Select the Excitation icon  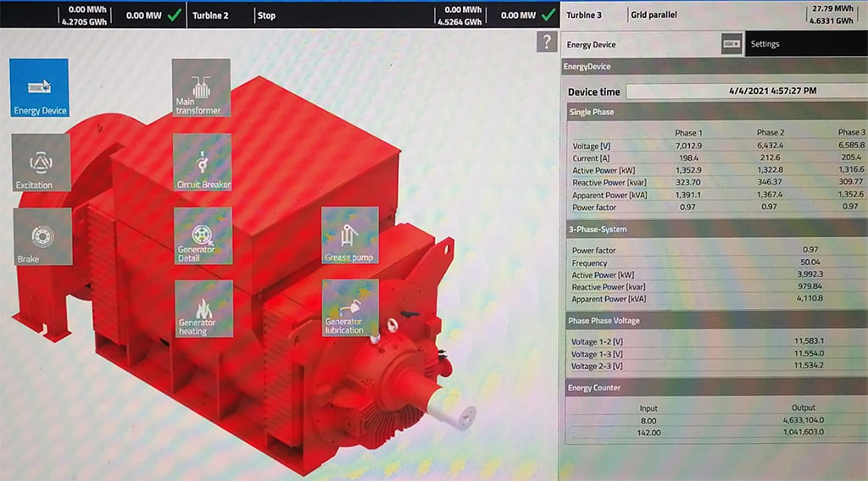click(41, 163)
